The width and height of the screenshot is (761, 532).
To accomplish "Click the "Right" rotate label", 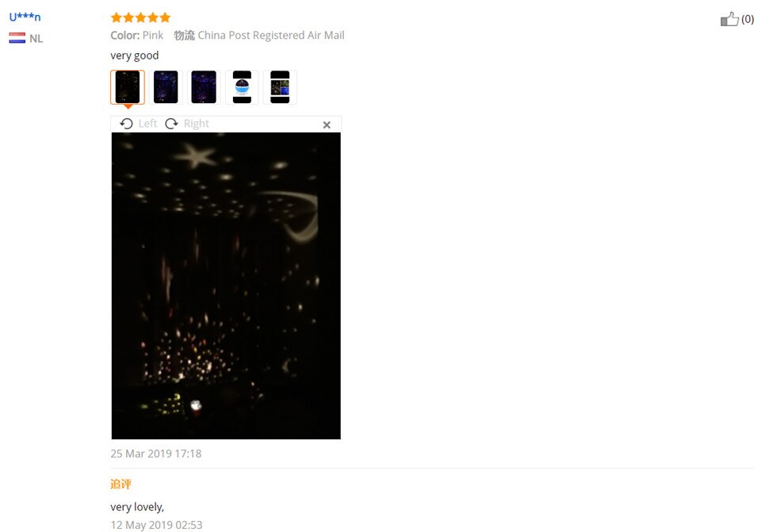I will tap(197, 124).
